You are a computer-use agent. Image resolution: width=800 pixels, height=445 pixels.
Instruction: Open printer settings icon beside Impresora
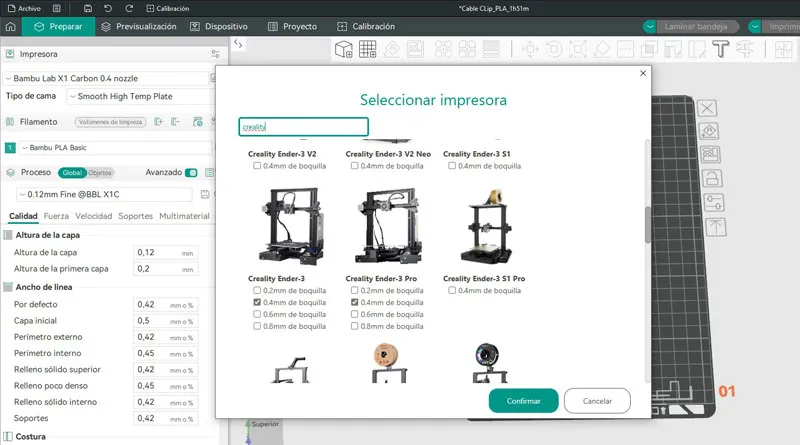tap(215, 54)
